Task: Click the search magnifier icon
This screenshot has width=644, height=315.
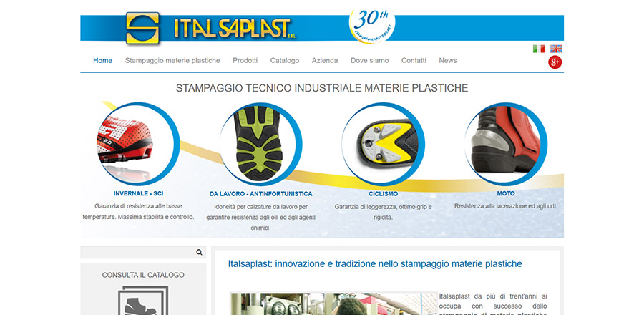Action: 199,253
